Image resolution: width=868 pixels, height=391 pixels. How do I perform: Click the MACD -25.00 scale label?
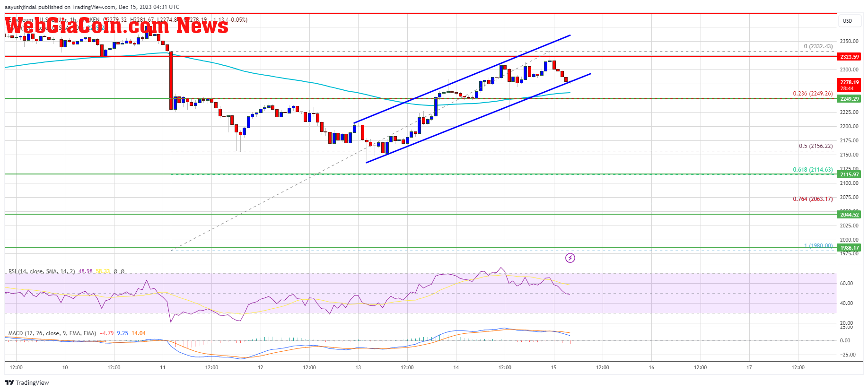[847, 355]
